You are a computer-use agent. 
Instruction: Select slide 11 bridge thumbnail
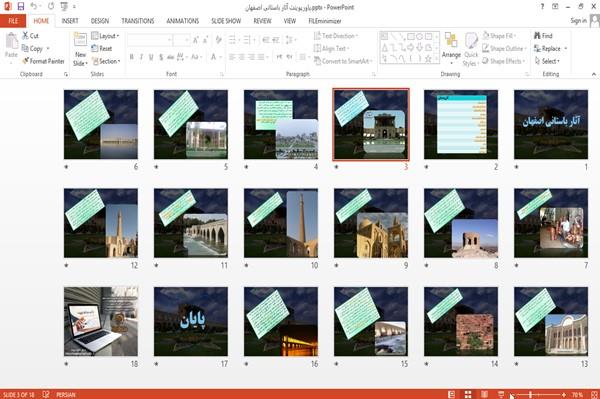(191, 223)
